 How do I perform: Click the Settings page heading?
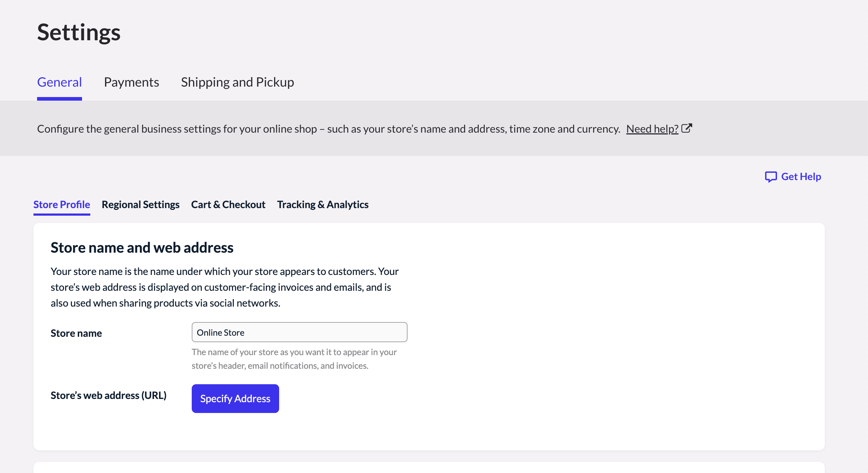coord(79,32)
